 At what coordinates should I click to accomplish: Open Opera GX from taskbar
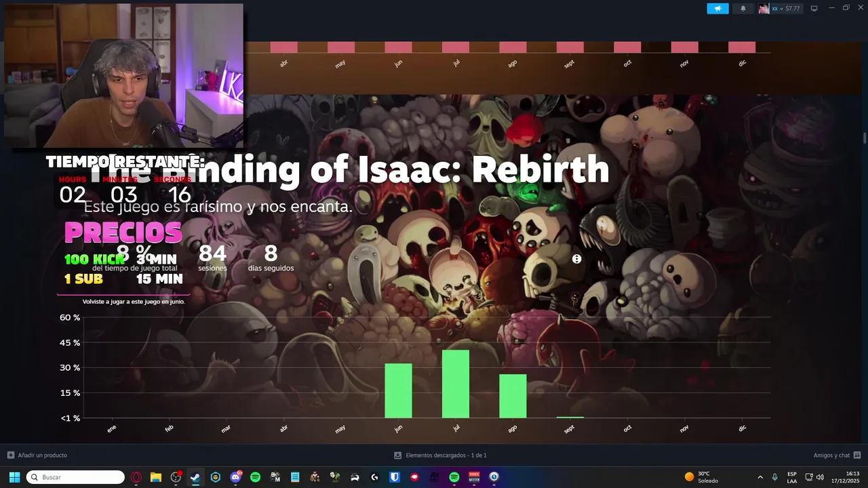click(x=136, y=477)
